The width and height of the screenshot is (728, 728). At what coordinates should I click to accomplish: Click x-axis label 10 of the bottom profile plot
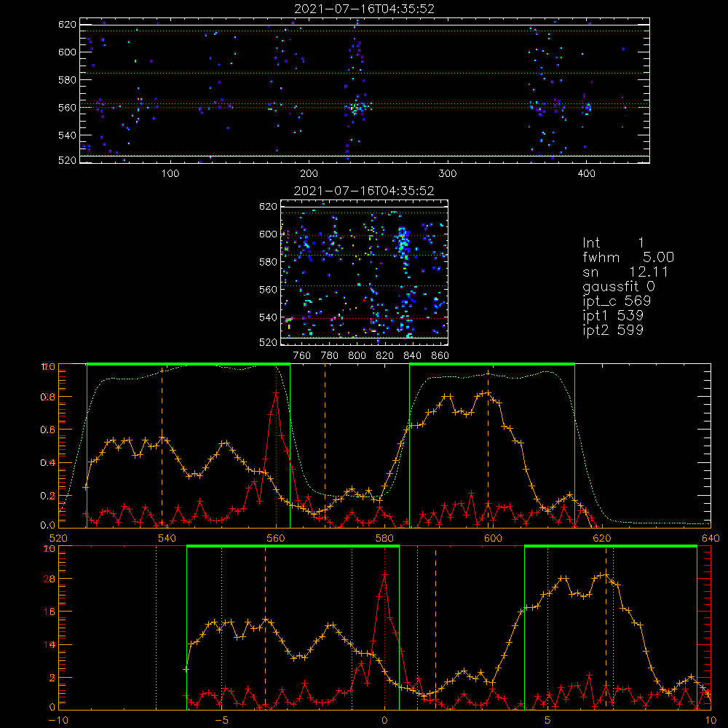click(x=711, y=721)
